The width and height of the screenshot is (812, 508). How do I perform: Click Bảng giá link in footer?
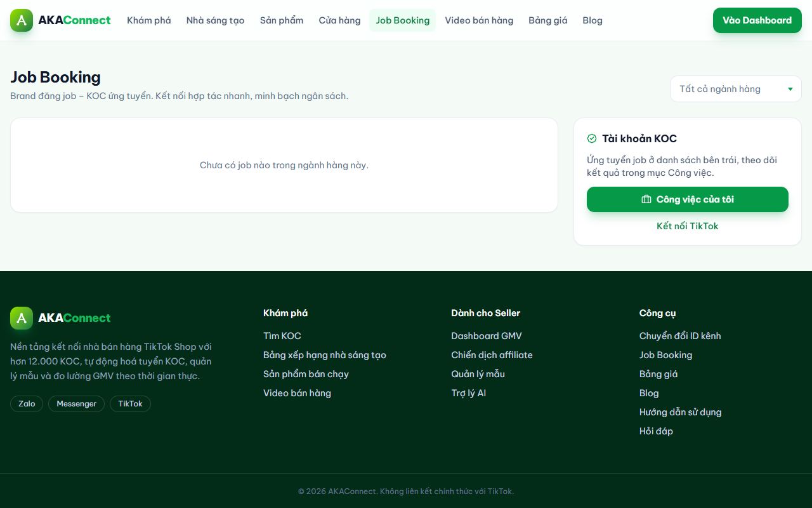point(658,374)
